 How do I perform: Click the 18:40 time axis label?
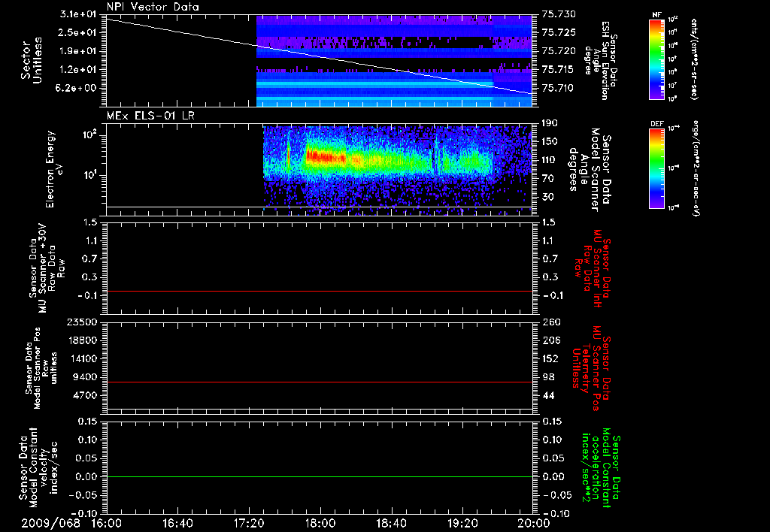[x=391, y=523]
